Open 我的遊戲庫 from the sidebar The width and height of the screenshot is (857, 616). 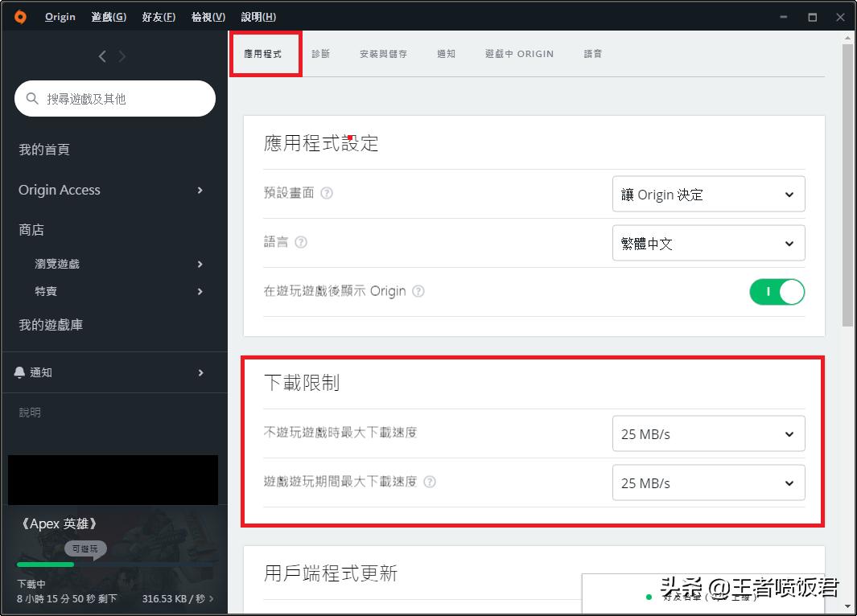click(x=50, y=325)
